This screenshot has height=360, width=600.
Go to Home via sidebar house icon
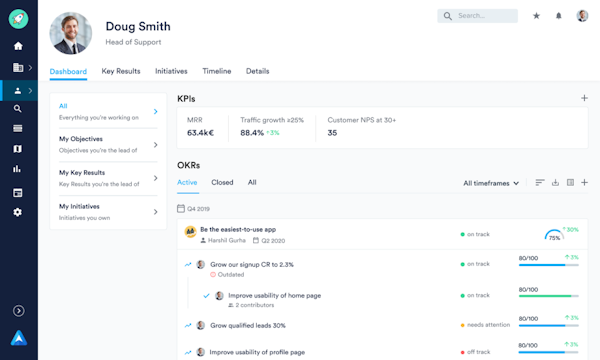[x=18, y=46]
